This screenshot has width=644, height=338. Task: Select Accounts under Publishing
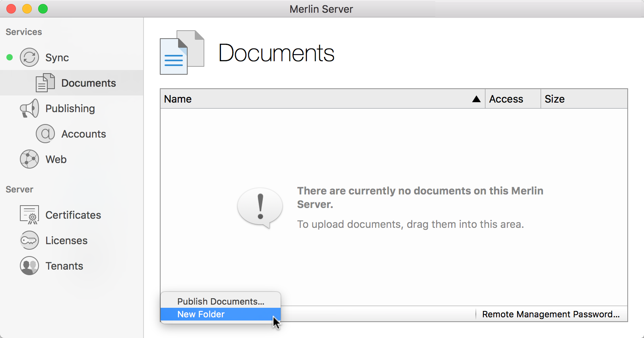[72, 134]
